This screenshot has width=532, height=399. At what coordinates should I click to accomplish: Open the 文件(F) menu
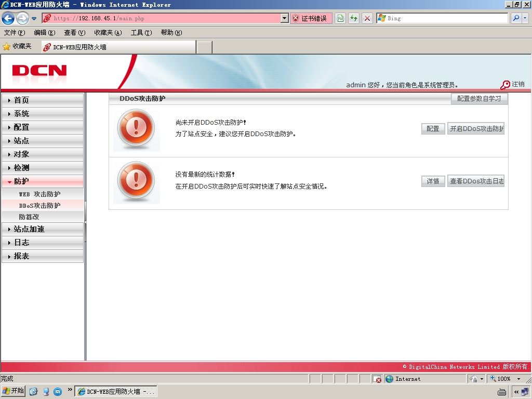click(15, 33)
